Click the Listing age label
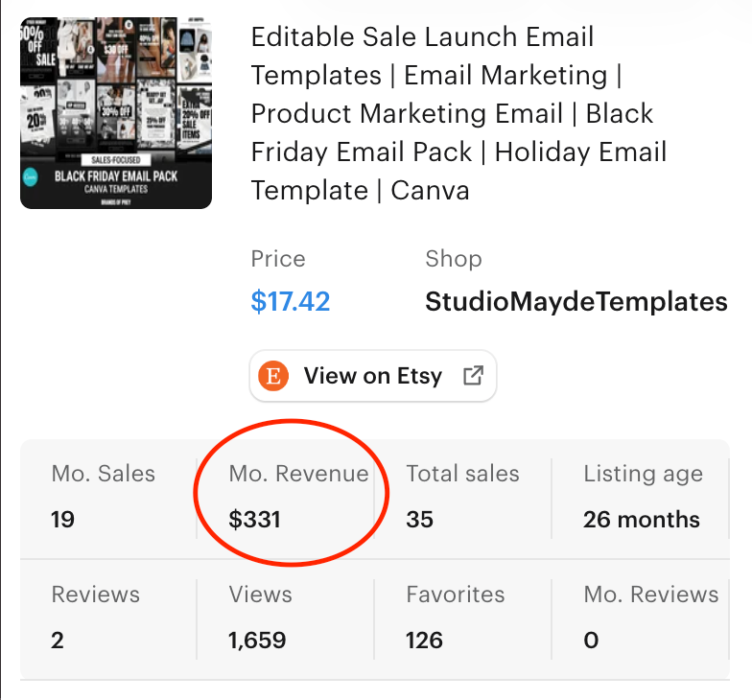The image size is (752, 700). [x=643, y=474]
